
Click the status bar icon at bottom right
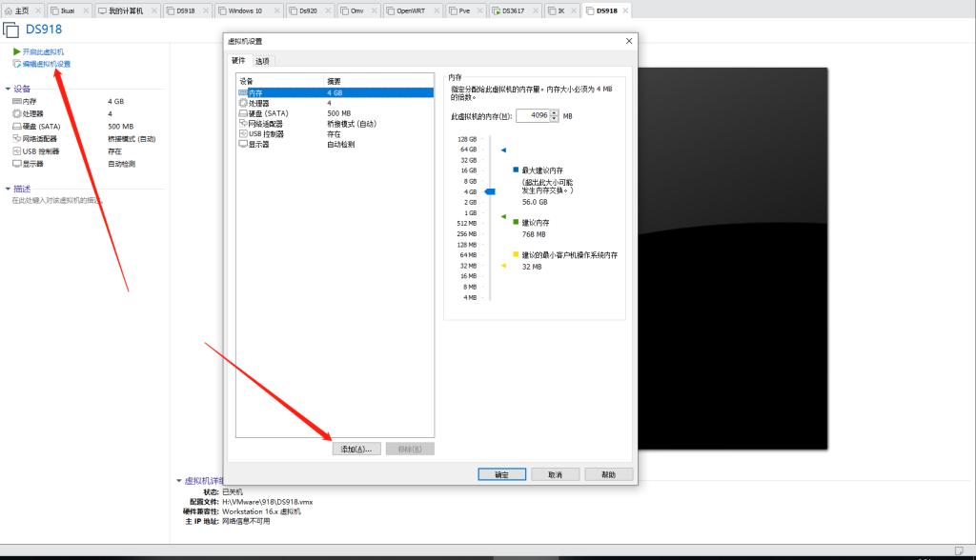pos(959,550)
